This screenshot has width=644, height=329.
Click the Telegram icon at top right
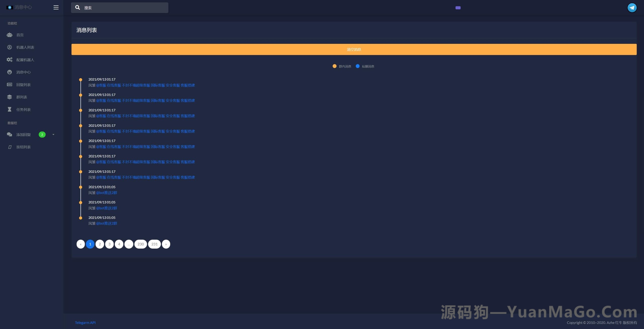click(x=632, y=8)
